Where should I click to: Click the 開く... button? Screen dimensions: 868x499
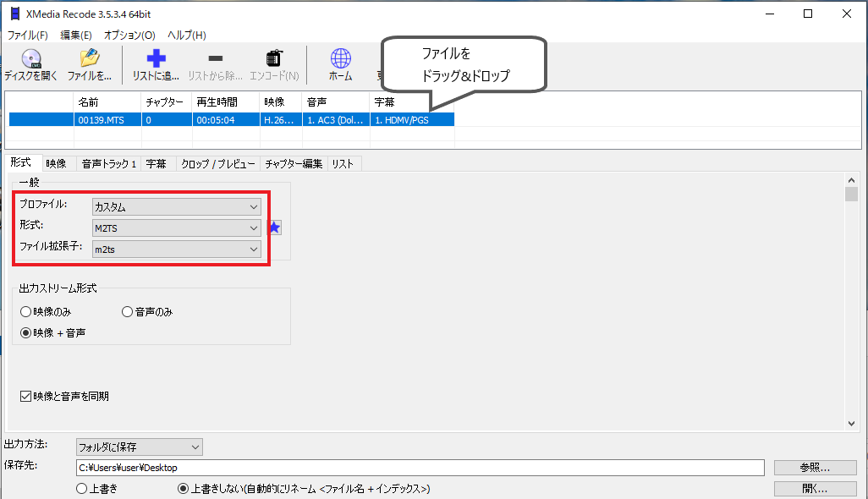[815, 489]
